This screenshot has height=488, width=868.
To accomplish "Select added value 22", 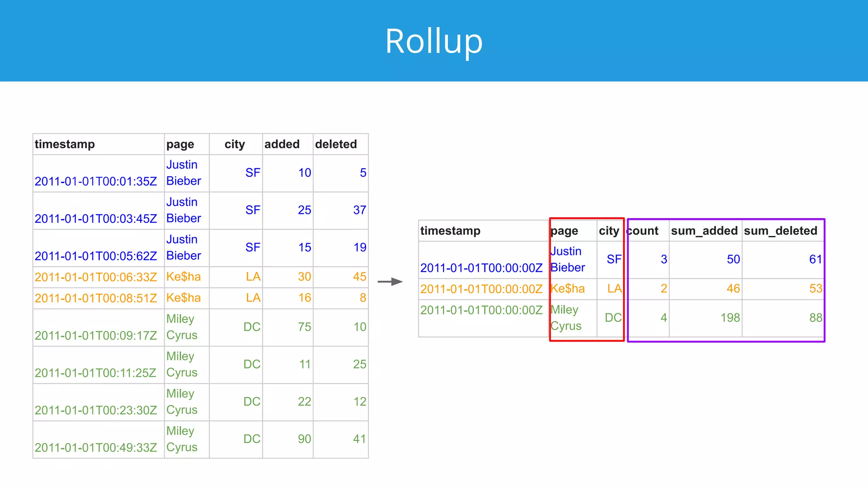I will [305, 402].
